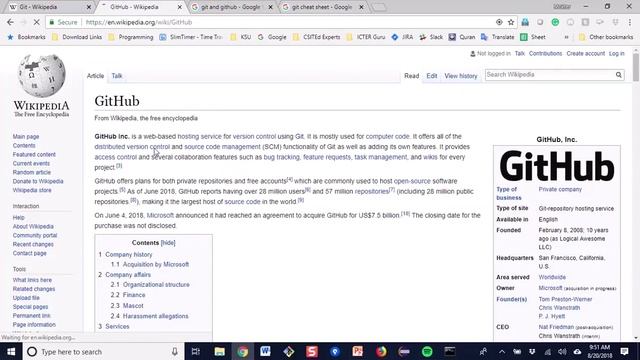Switch to the git and github Google tab
640x360 pixels.
(231, 7)
